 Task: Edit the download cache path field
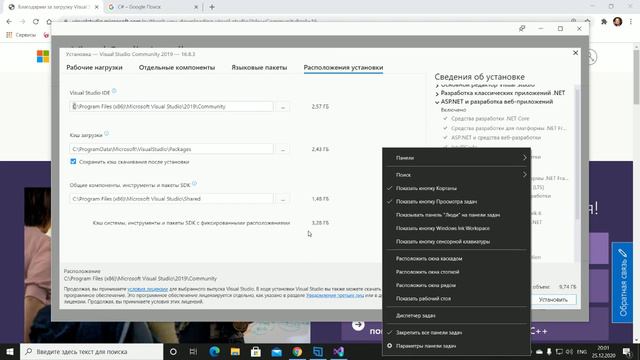171,149
